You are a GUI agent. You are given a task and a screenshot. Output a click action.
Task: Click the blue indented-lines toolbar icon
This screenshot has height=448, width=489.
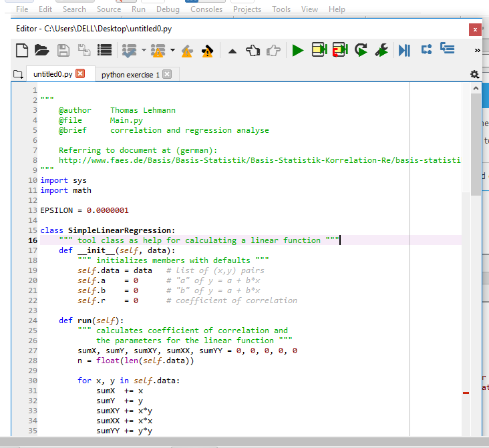(x=447, y=48)
